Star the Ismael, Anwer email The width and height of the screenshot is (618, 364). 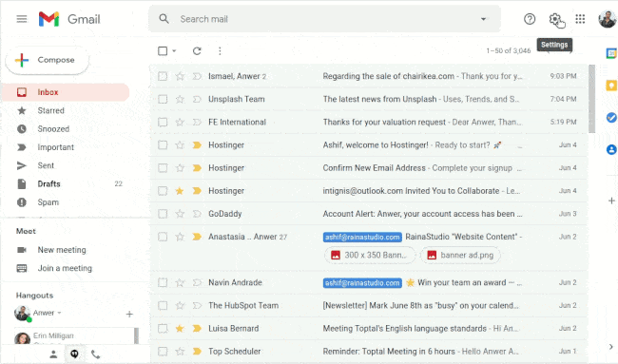click(x=180, y=76)
